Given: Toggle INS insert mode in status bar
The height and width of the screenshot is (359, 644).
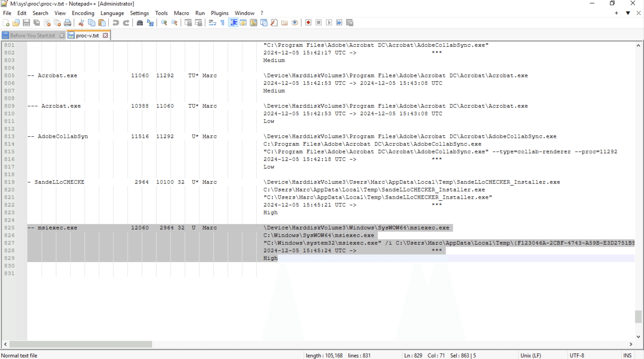Looking at the screenshot, I should (x=627, y=355).
